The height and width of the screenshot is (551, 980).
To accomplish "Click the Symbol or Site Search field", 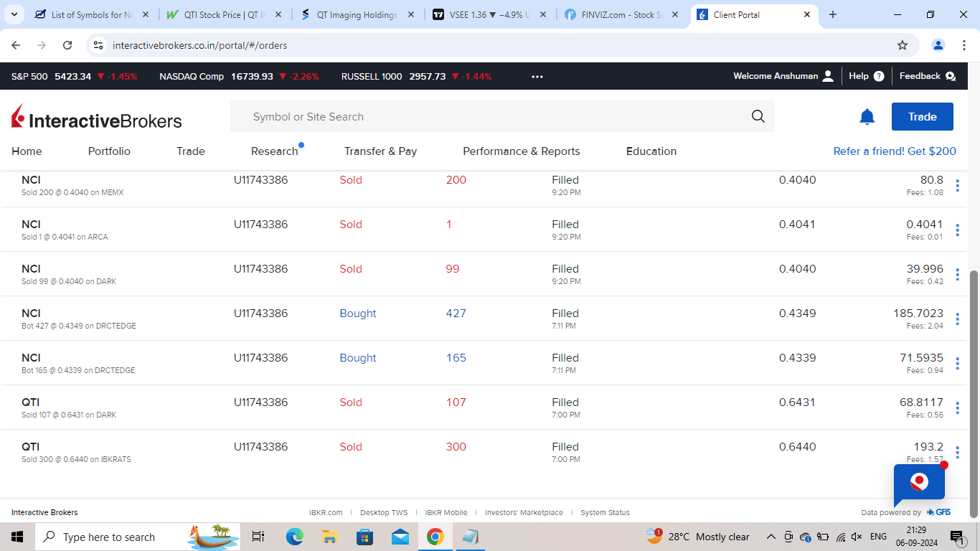I will [502, 116].
